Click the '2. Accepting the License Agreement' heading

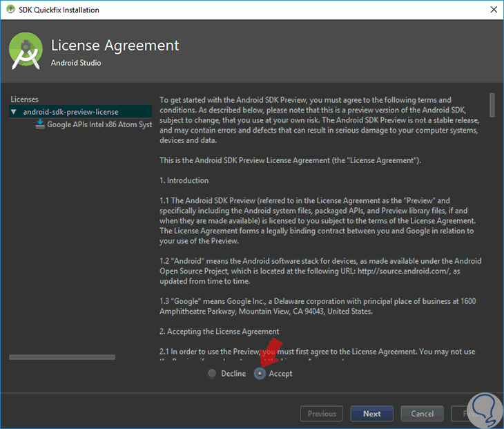tap(220, 332)
